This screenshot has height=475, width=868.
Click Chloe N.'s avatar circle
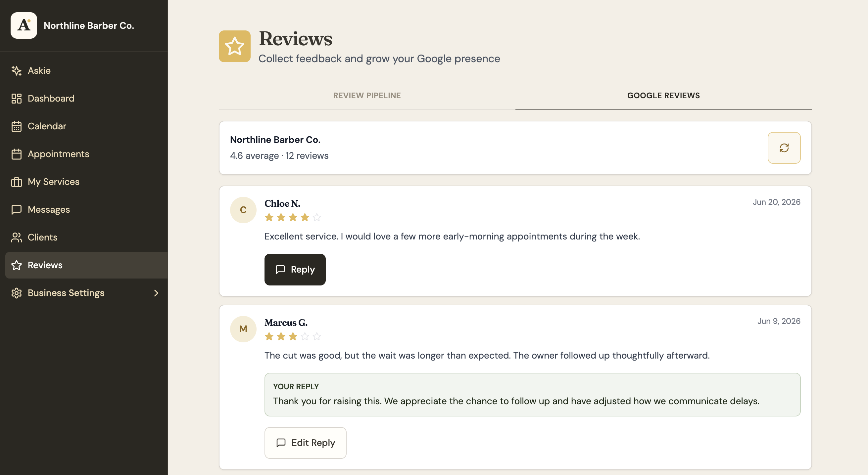[243, 210]
